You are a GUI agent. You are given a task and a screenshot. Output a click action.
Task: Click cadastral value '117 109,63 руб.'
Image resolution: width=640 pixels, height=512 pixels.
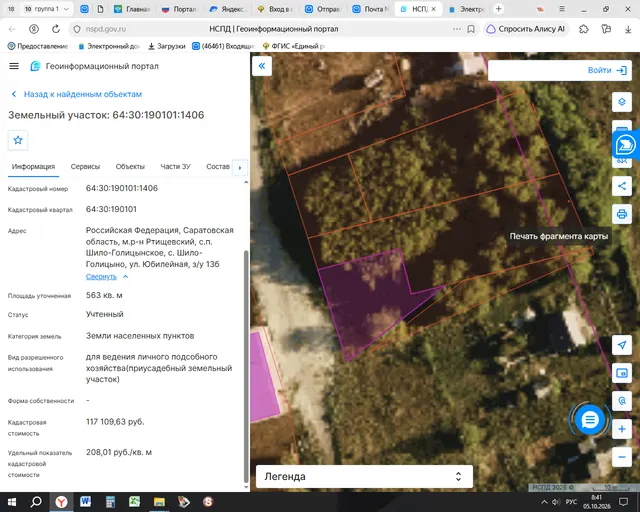click(x=115, y=421)
